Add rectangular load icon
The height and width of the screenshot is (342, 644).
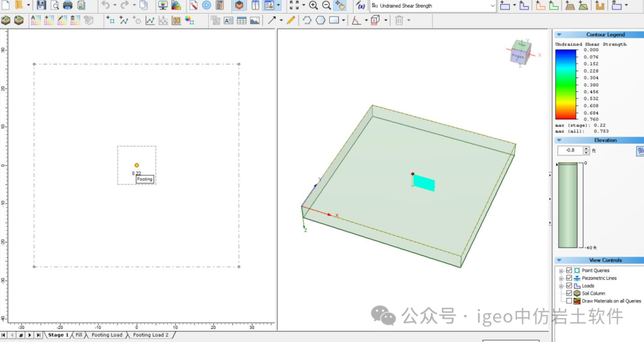tap(505, 5)
